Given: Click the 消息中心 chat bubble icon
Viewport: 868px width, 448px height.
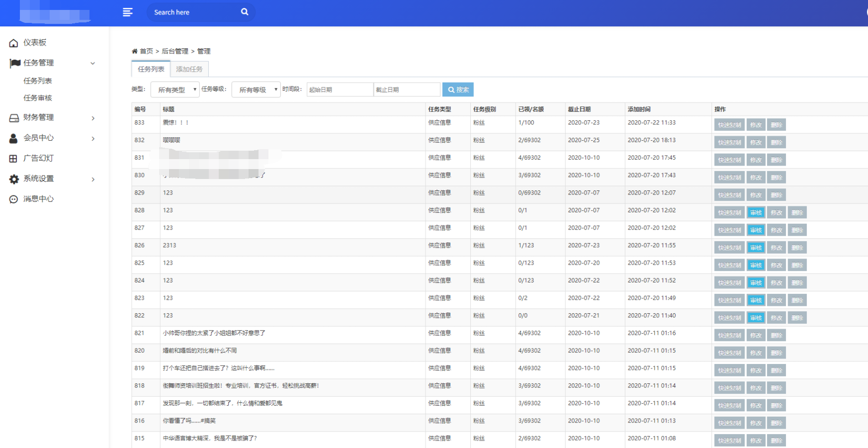Looking at the screenshot, I should coord(13,199).
